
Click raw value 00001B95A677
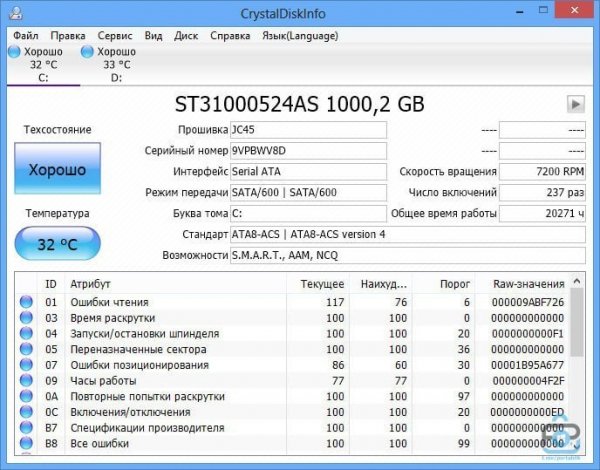pos(528,365)
